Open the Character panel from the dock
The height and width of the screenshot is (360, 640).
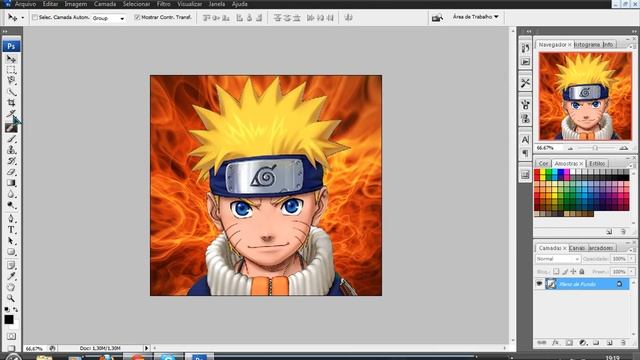[x=525, y=140]
